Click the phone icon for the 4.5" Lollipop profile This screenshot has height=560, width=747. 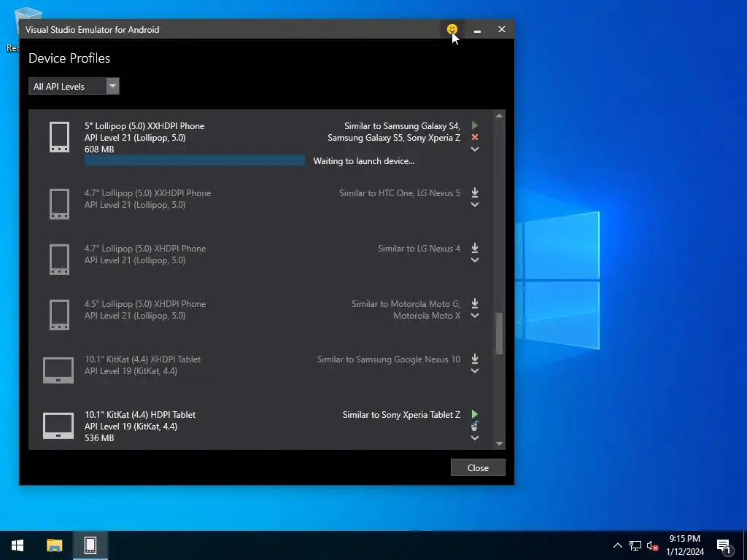[x=60, y=314]
